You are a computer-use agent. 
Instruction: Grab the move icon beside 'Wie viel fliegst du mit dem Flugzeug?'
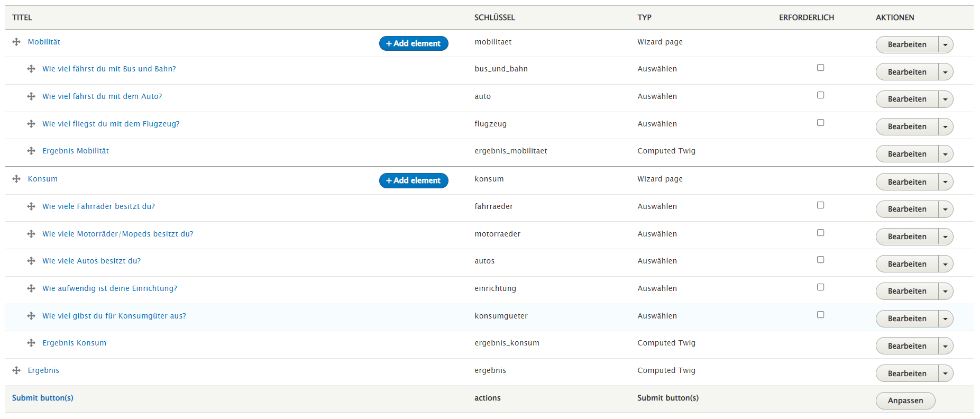[32, 124]
